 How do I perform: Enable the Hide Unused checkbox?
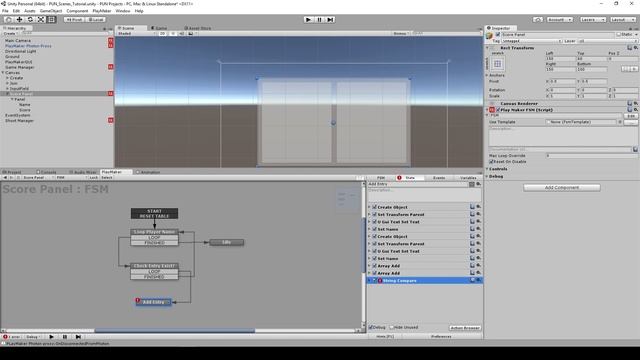(x=392, y=327)
